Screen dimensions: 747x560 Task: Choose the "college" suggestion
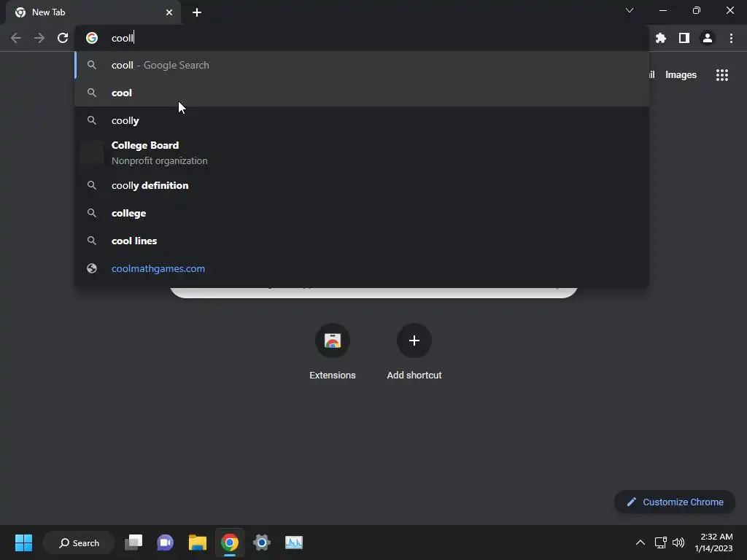click(x=362, y=213)
